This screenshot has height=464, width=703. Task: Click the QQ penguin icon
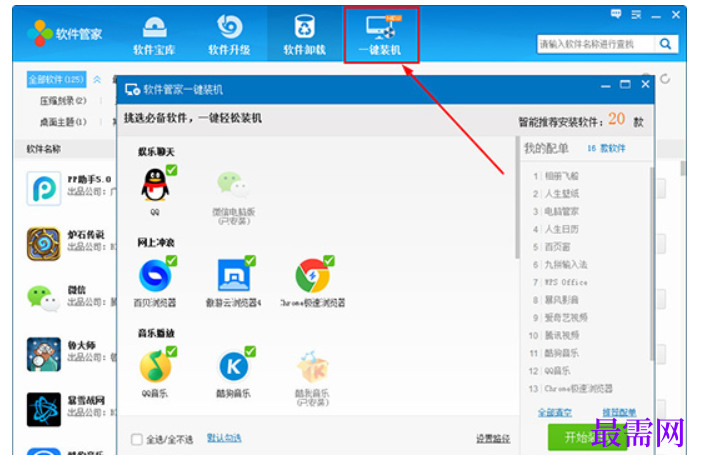coord(155,185)
